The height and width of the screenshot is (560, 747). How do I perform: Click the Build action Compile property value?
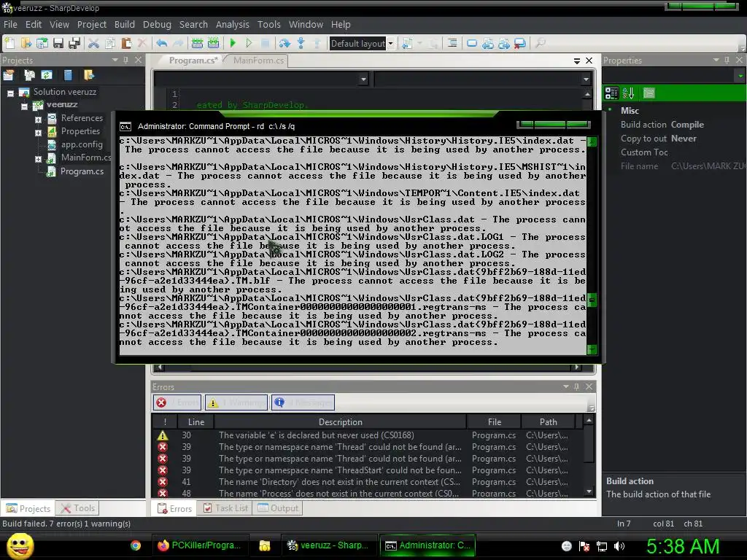687,125
